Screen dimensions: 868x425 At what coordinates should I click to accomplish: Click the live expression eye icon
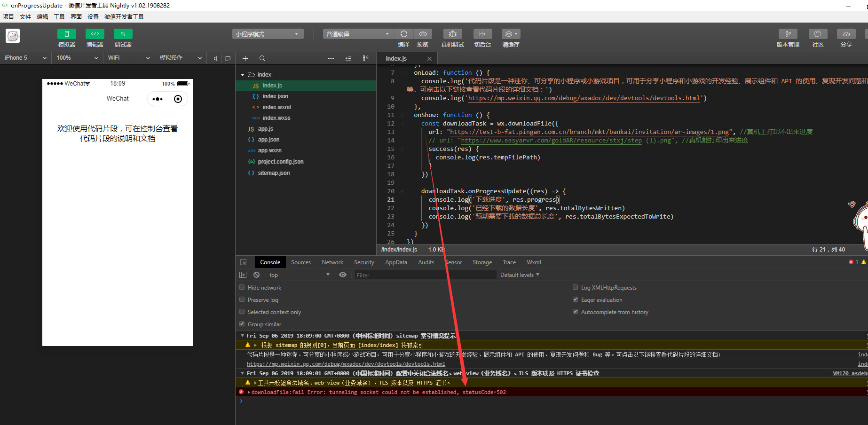tap(343, 275)
